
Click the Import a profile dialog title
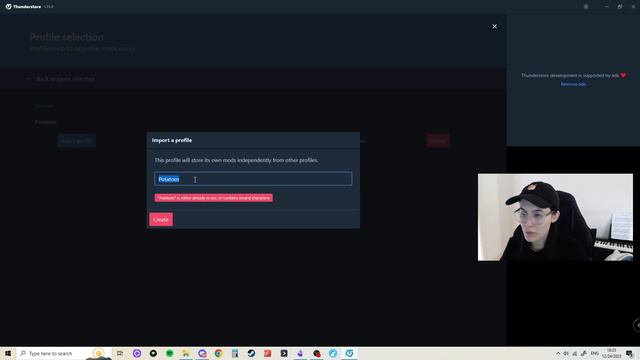click(172, 140)
